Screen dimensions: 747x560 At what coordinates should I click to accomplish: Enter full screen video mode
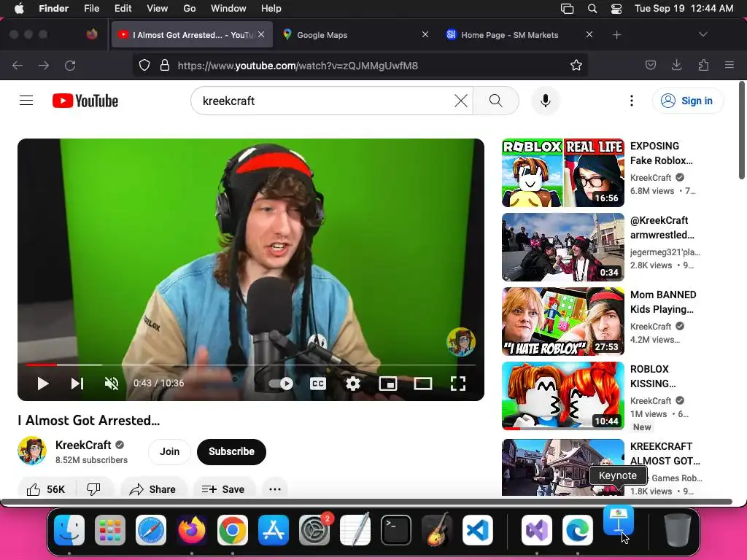point(458,384)
